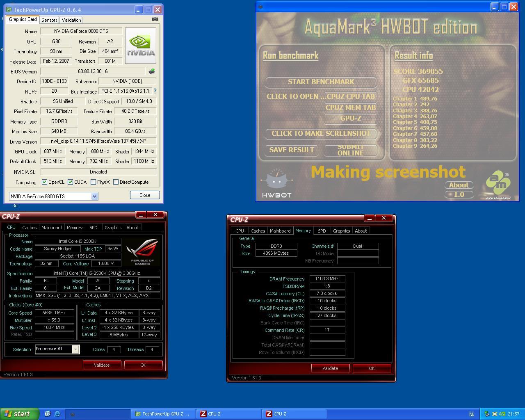Click Close button in GPU-Z
The image size is (525, 420).
pyautogui.click(x=145, y=195)
